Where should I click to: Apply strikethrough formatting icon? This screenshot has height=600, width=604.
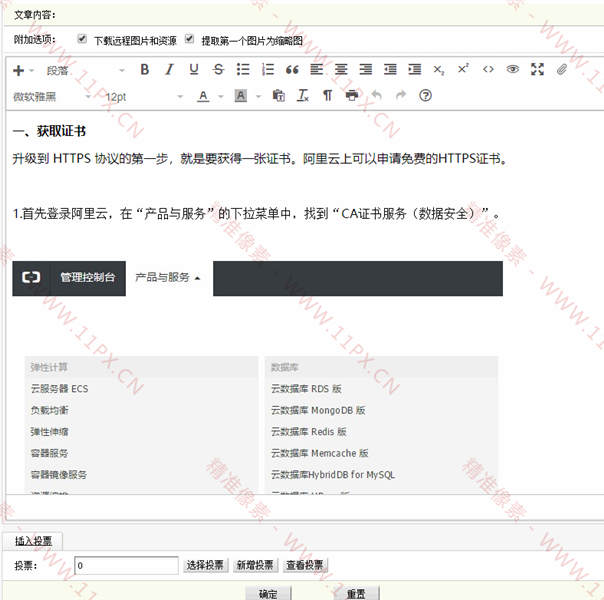[218, 70]
